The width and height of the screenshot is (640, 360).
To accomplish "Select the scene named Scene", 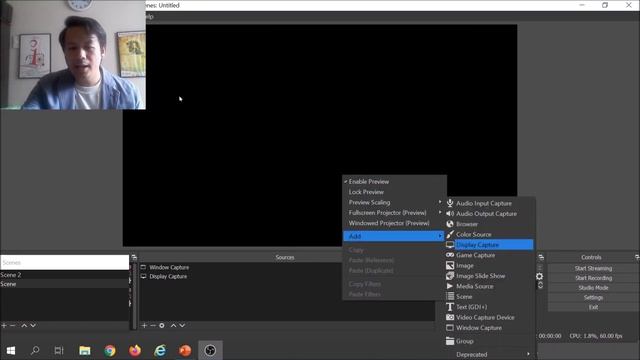I will tap(64, 284).
